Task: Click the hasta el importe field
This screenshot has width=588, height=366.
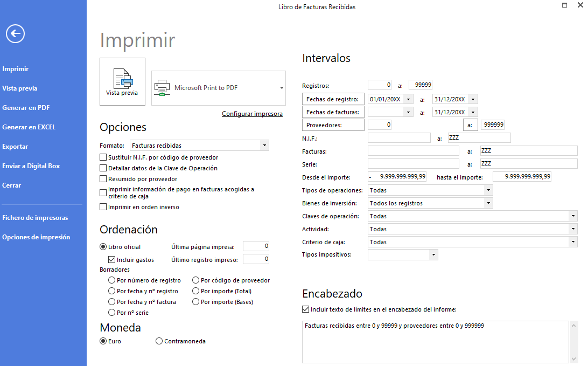Action: (x=522, y=176)
